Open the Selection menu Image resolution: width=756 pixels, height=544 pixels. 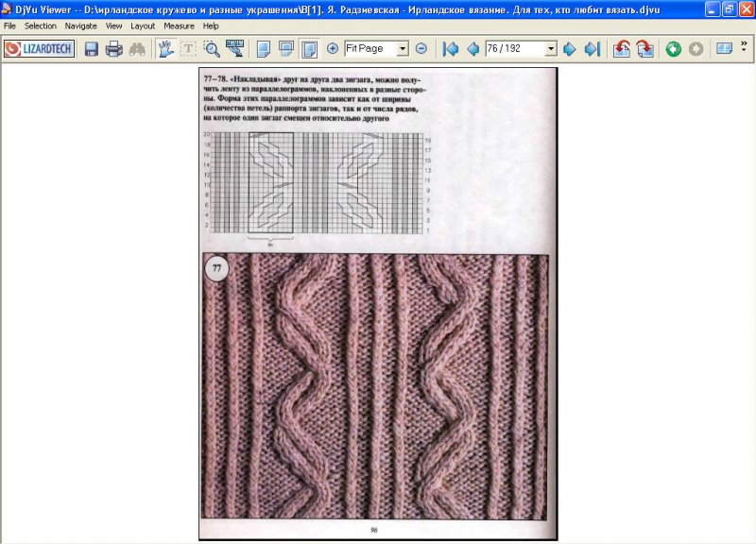click(41, 26)
